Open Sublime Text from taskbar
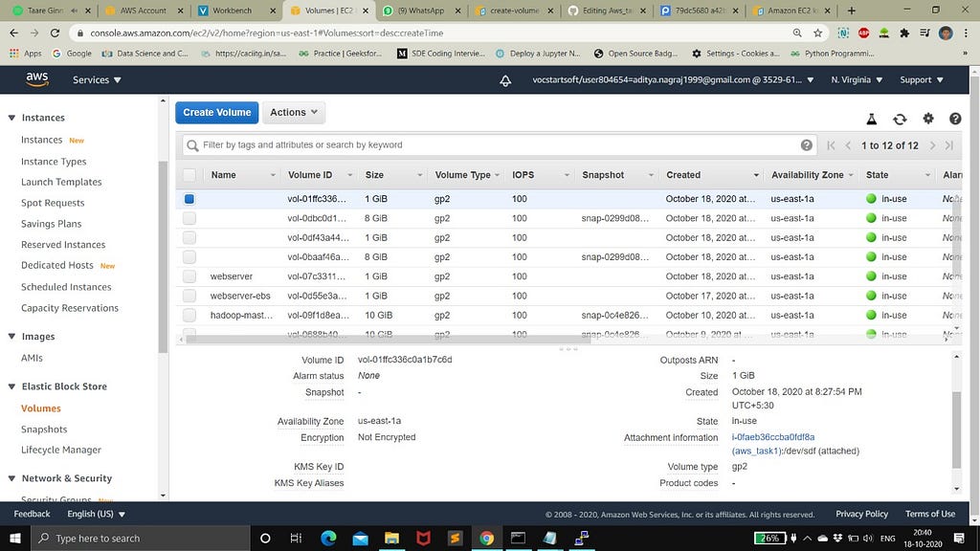Viewport: 980px width, 551px height. [x=455, y=538]
